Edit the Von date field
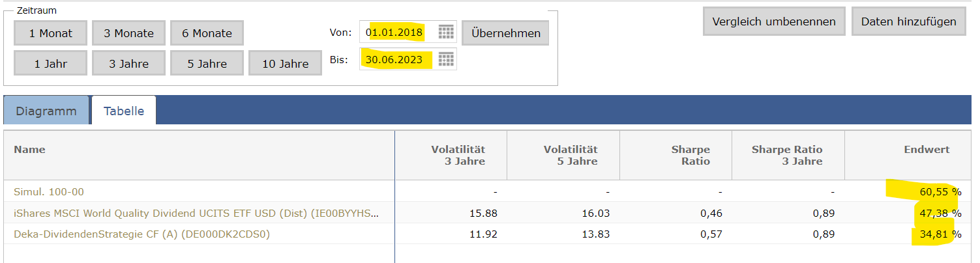 396,32
